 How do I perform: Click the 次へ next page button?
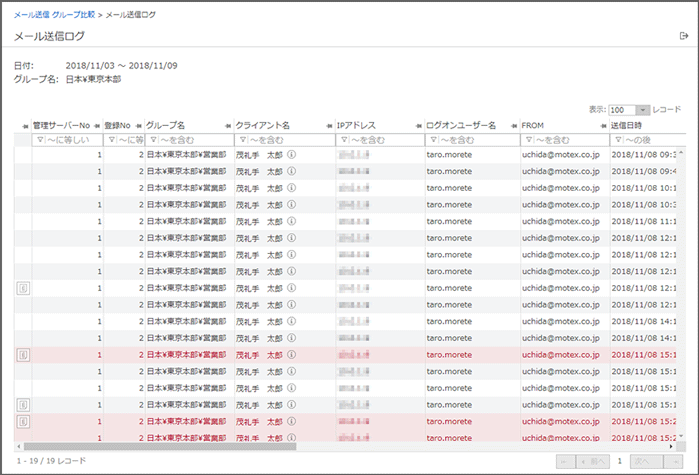(x=646, y=462)
